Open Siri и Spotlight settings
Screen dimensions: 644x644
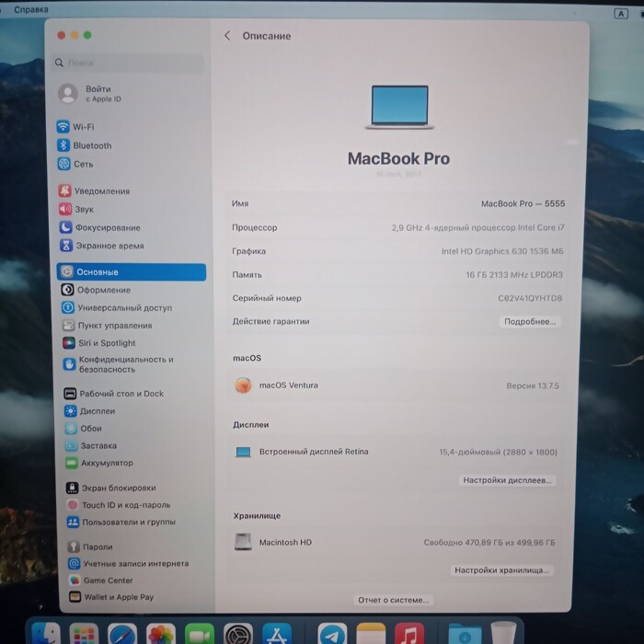tap(99, 343)
